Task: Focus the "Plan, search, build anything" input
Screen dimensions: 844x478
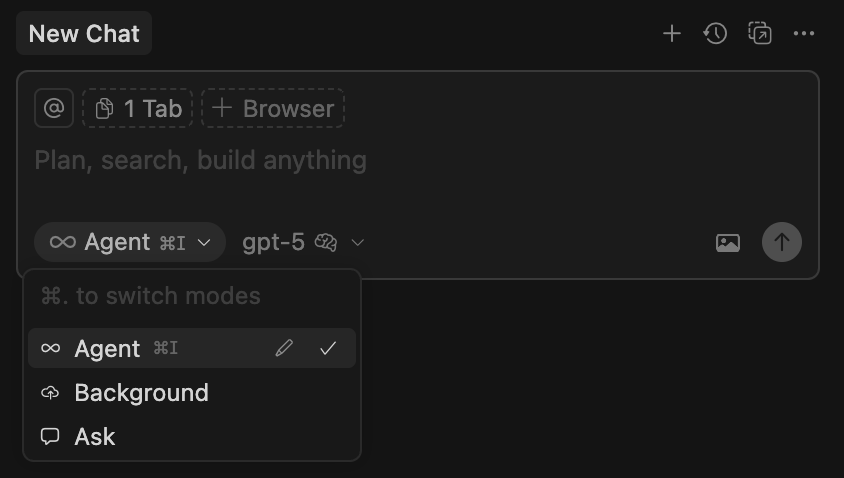Action: [300, 160]
